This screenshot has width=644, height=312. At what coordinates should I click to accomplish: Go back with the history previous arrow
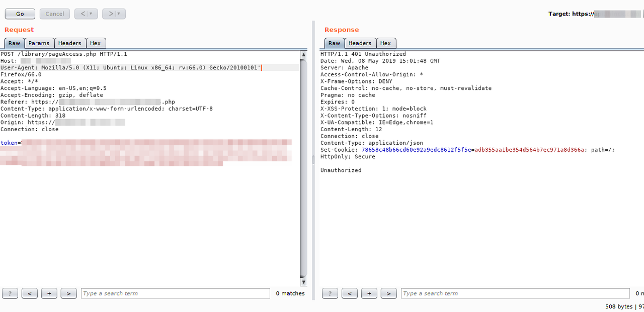83,14
